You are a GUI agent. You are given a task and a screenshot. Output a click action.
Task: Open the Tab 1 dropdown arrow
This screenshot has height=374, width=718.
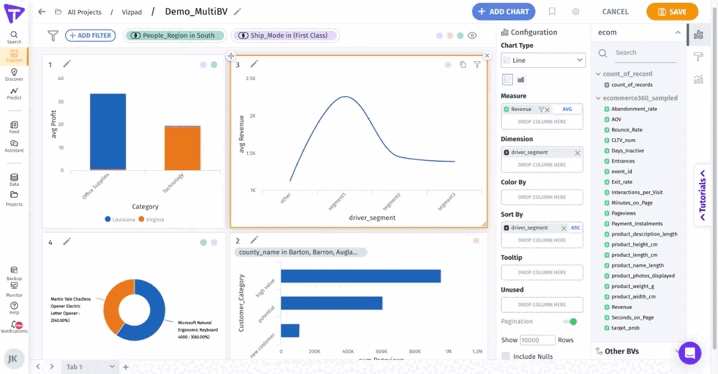[112, 366]
